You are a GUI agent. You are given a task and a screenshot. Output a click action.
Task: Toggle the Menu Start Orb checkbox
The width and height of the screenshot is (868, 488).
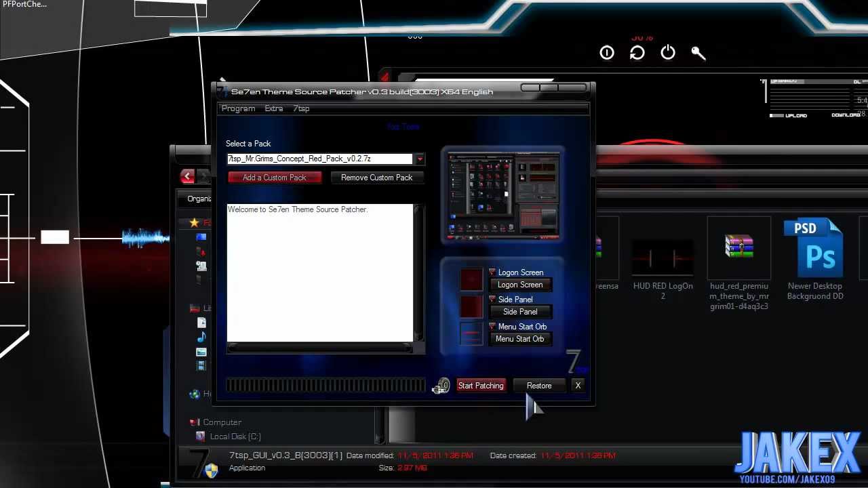(492, 327)
